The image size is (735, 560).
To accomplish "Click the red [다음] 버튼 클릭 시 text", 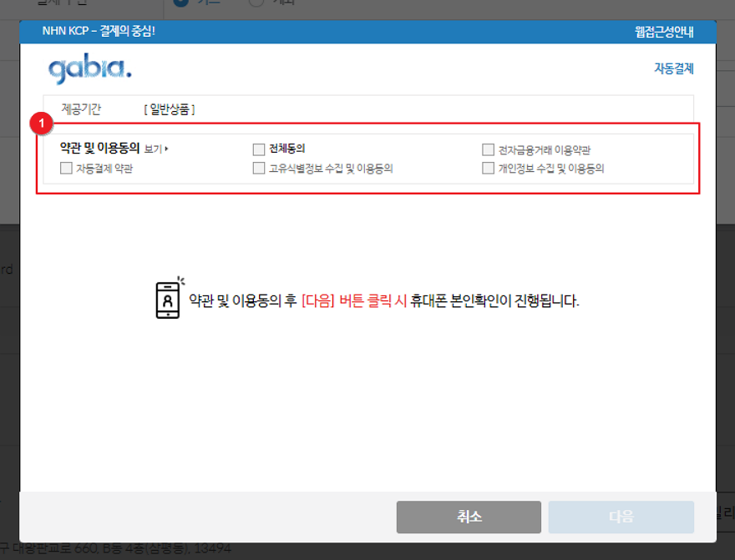I will point(353,301).
